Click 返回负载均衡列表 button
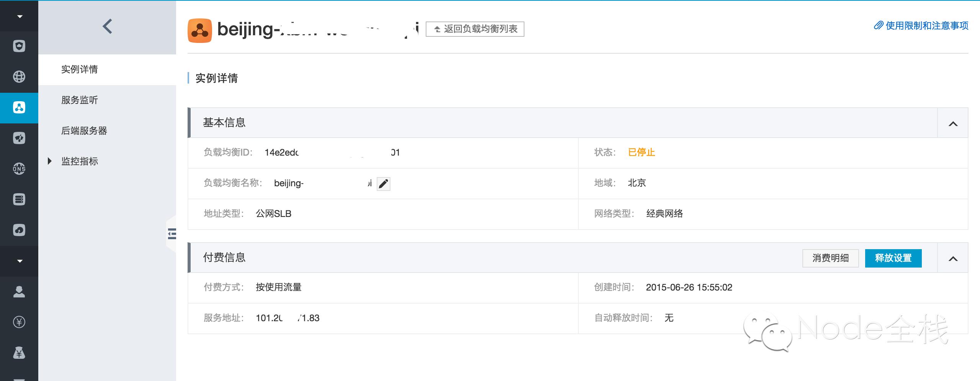The height and width of the screenshot is (381, 980). [475, 29]
